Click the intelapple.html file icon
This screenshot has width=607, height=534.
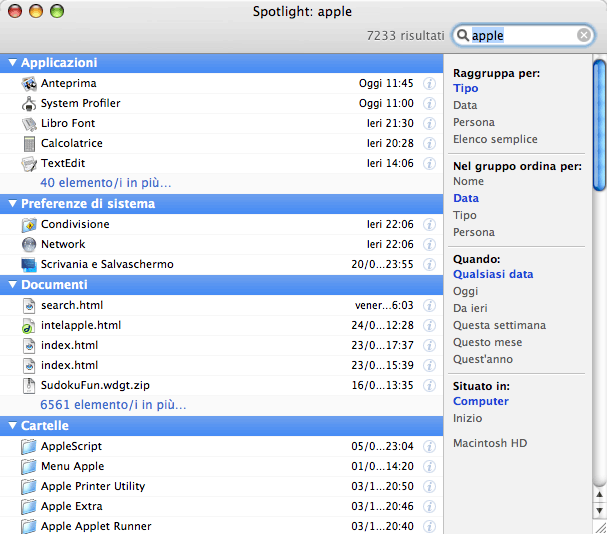[29, 326]
